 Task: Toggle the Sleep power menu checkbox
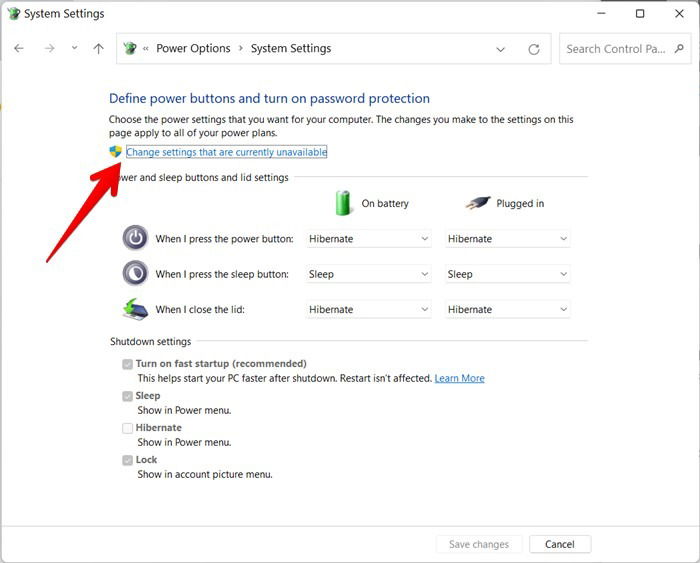[128, 396]
